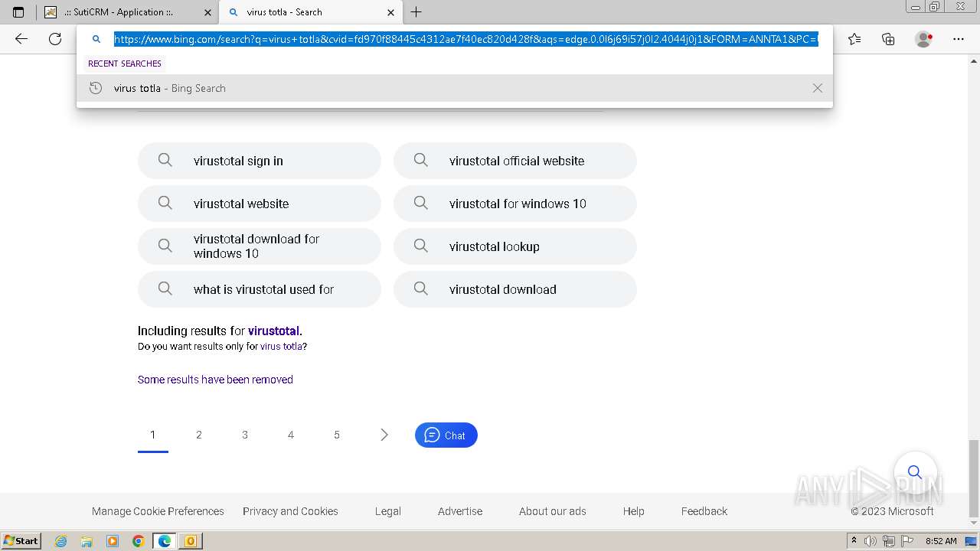Search for virustotal official website
This screenshot has width=980, height=551.
(x=515, y=161)
